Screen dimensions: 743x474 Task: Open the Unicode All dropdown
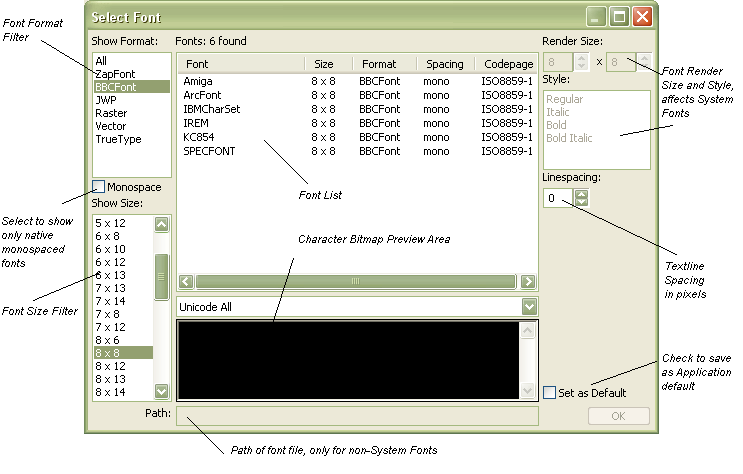(529, 307)
